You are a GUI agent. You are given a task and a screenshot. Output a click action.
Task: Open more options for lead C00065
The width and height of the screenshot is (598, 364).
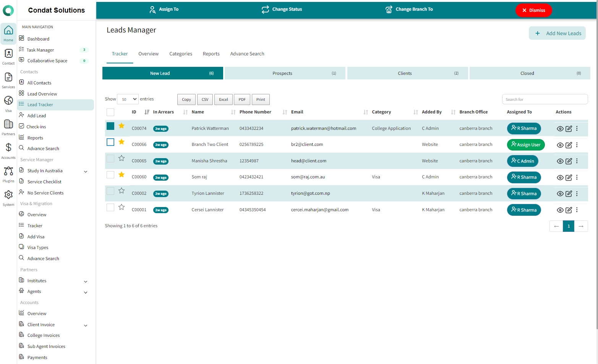coord(577,161)
